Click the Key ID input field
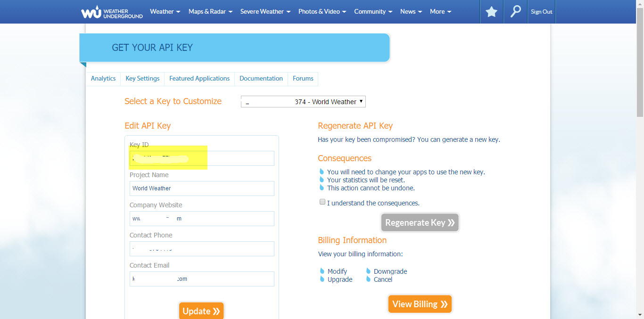 pos(202,158)
